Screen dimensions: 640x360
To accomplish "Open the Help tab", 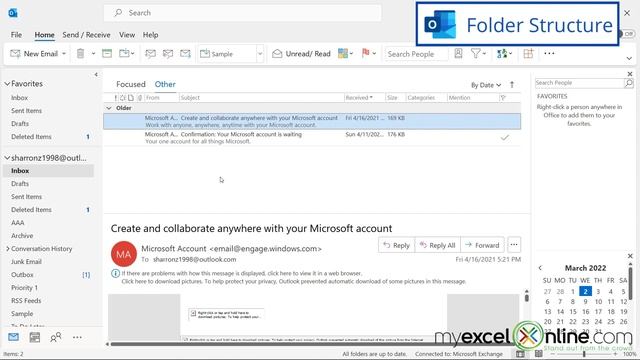I will click(150, 35).
